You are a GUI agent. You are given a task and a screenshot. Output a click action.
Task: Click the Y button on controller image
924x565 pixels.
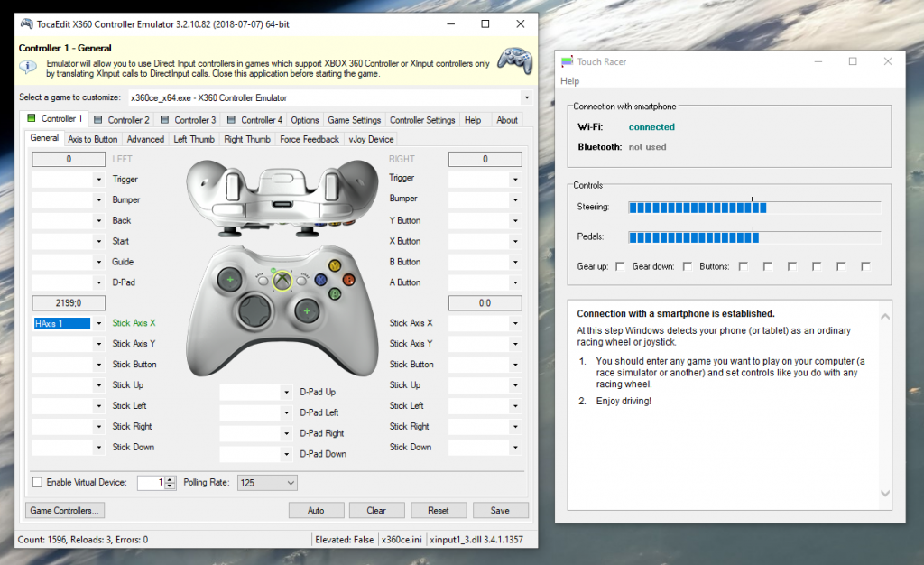point(334,265)
